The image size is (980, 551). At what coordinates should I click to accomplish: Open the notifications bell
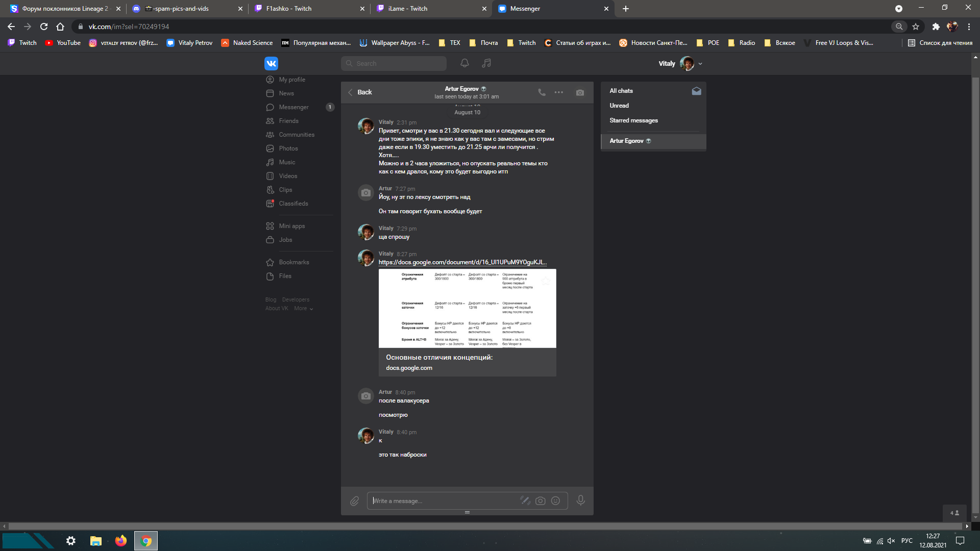click(464, 63)
